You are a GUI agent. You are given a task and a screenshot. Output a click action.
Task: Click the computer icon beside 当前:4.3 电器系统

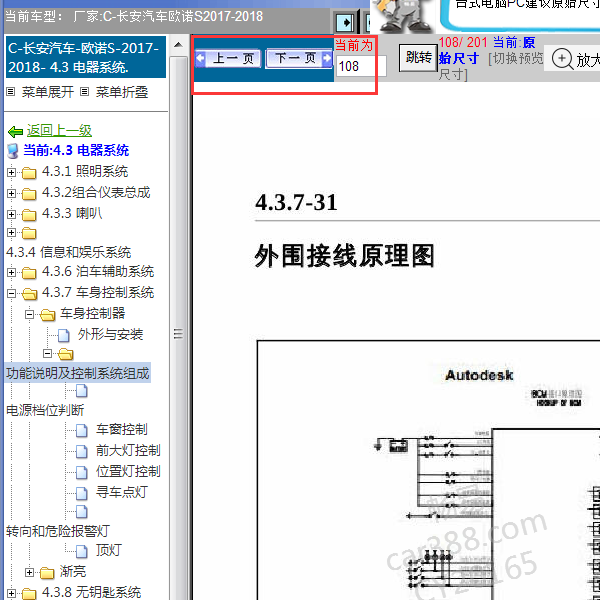(13, 151)
